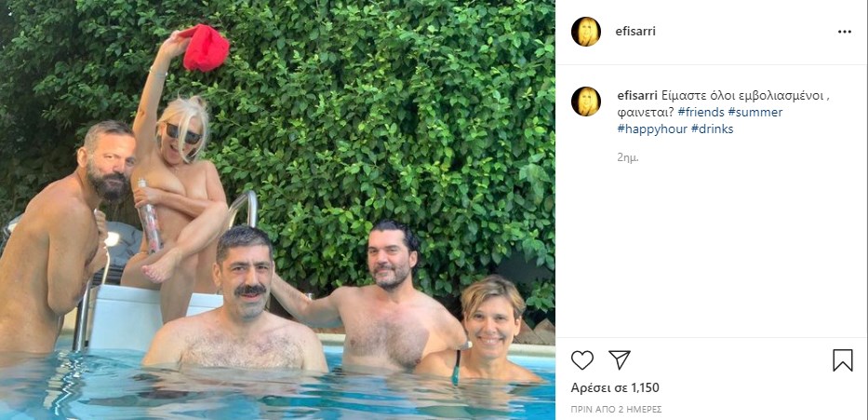Open the #happyhour hashtag
Screen dimensions: 868x420
click(x=652, y=129)
